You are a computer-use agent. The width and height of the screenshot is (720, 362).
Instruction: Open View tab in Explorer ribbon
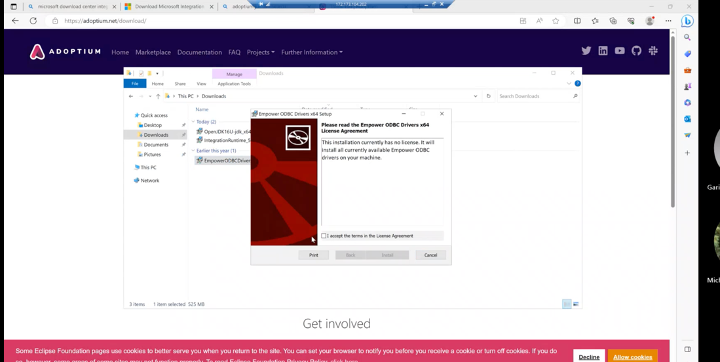tap(201, 84)
